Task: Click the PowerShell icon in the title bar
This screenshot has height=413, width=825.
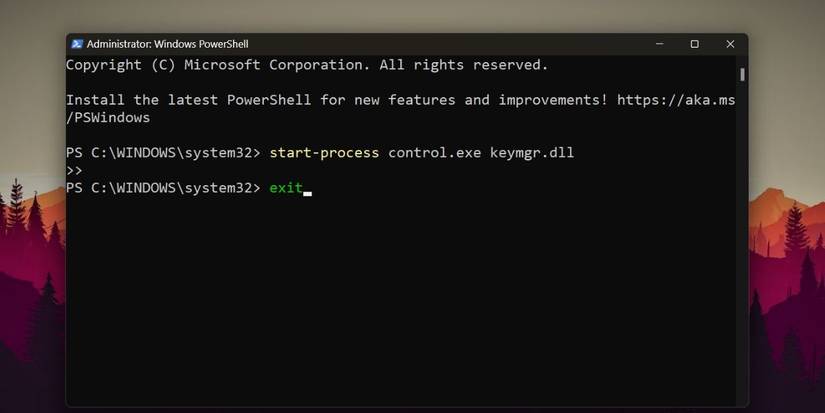Action: click(x=77, y=44)
